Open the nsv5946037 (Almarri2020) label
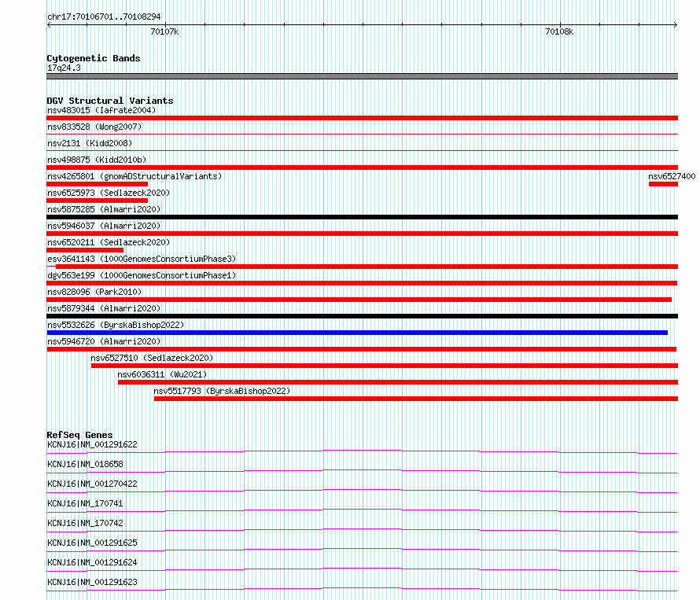 (104, 226)
